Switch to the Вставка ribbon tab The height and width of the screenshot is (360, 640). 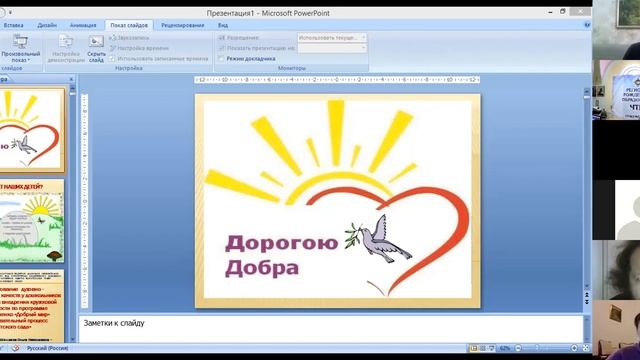coord(13,25)
